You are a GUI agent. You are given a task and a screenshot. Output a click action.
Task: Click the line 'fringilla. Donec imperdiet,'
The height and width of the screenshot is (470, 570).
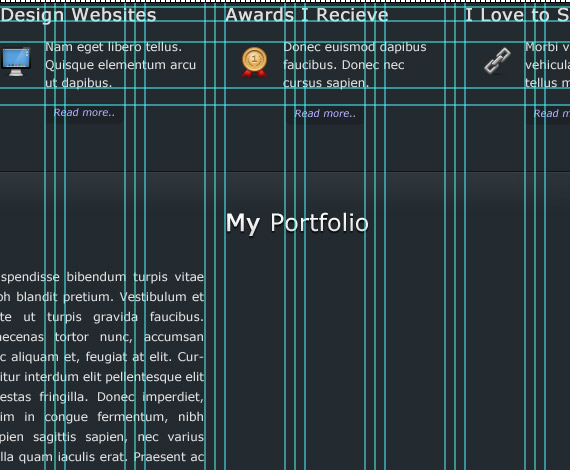click(121, 397)
